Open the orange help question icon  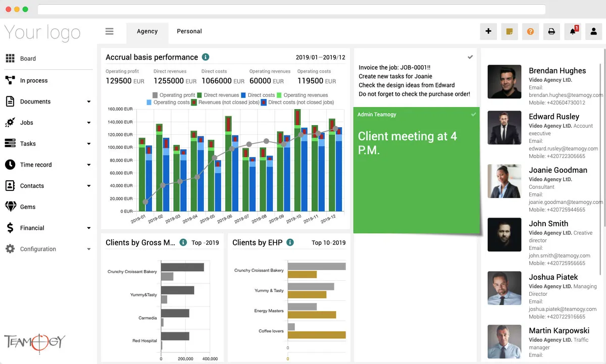tap(530, 31)
